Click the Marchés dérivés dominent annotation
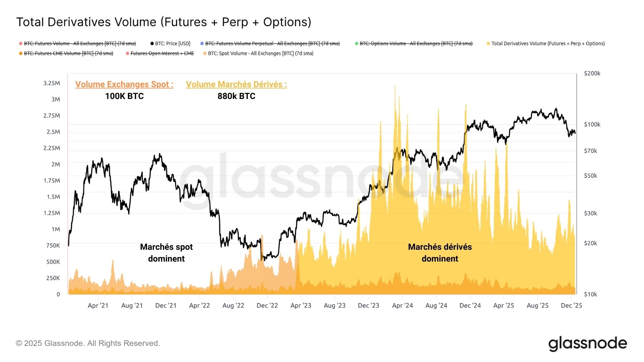This screenshot has height=362, width=644. [440, 253]
